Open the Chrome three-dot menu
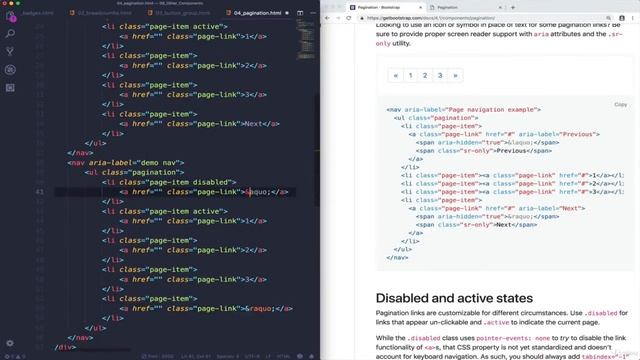This screenshot has width=640, height=360. click(633, 18)
